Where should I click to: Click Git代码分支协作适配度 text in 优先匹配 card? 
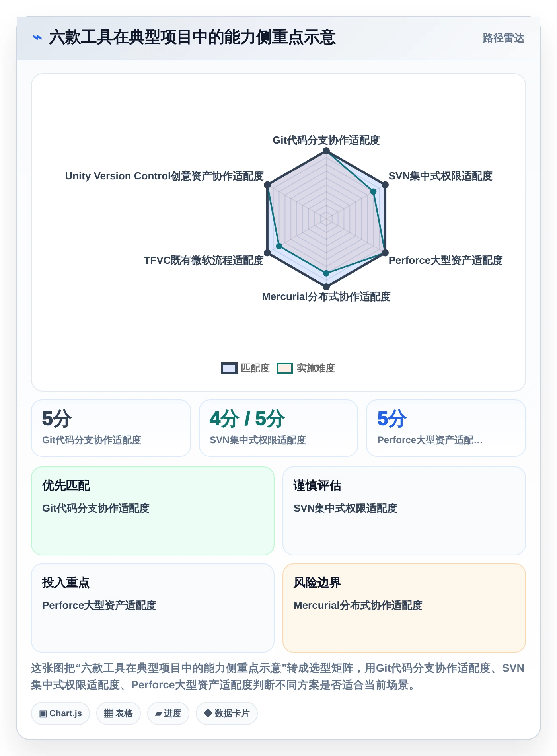[x=96, y=508]
